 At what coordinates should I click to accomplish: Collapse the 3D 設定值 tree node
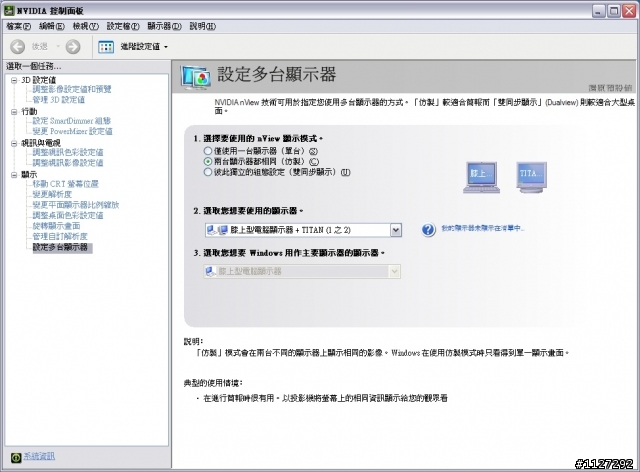(14, 80)
